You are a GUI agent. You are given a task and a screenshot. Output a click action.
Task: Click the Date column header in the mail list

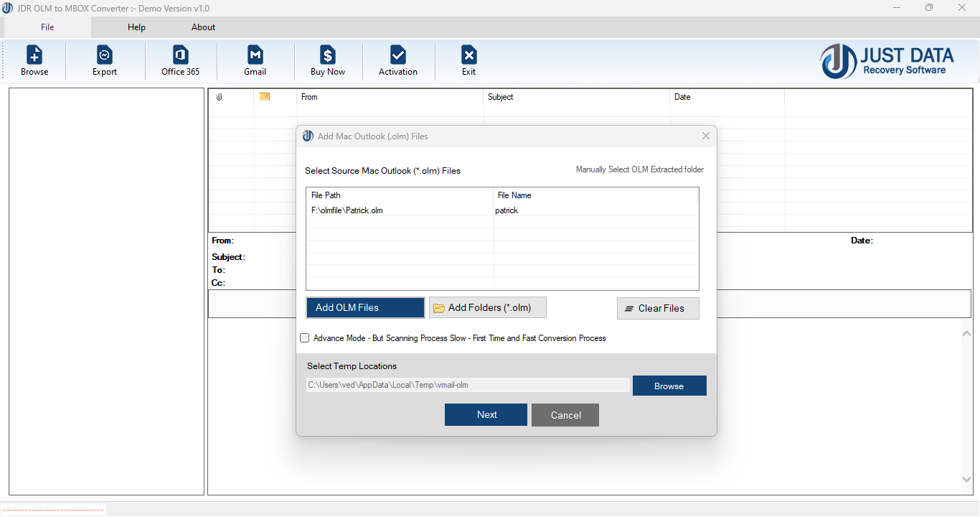click(x=727, y=97)
